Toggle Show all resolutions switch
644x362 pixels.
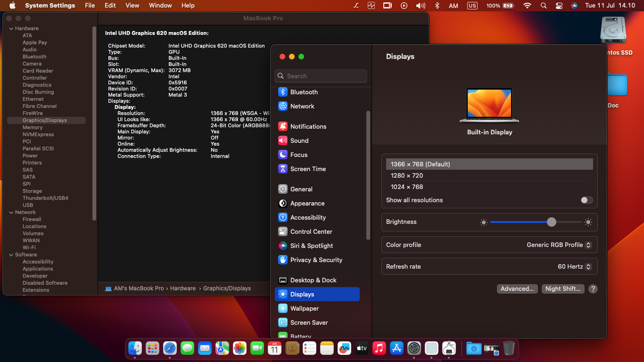pos(586,200)
